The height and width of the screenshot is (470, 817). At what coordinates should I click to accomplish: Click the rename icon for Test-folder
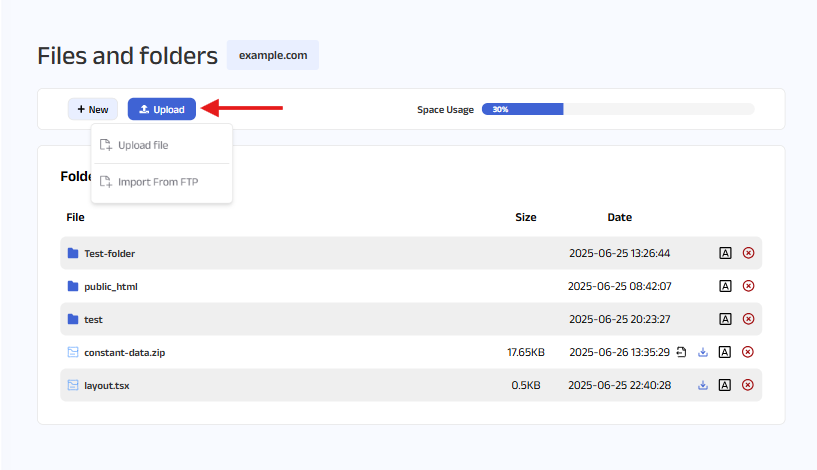[725, 253]
